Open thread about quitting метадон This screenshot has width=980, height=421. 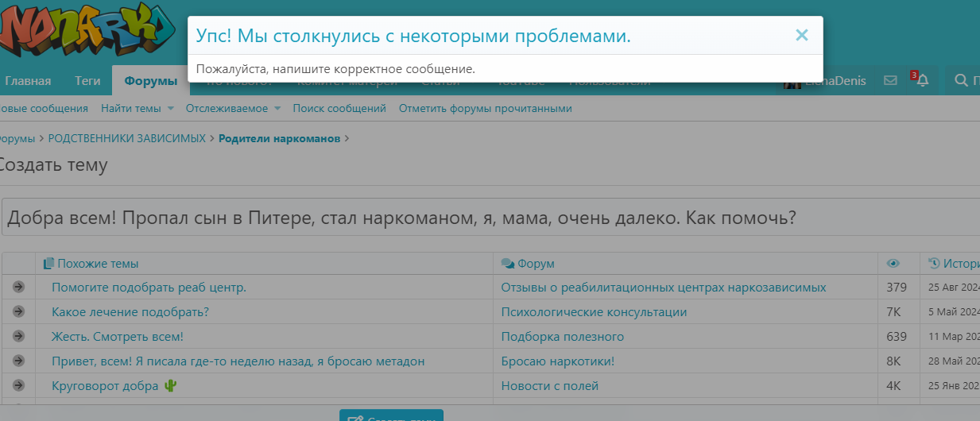tap(238, 361)
